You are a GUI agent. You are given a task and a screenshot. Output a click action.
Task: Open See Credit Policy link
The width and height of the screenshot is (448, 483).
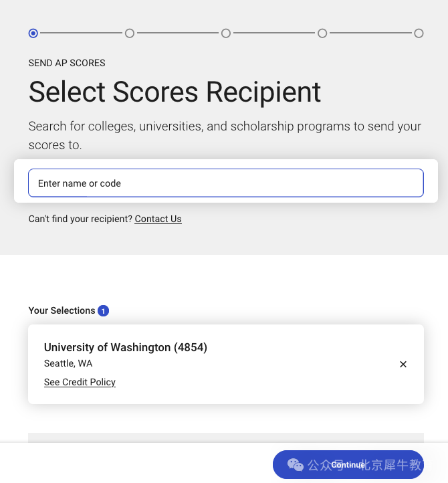pyautogui.click(x=80, y=382)
